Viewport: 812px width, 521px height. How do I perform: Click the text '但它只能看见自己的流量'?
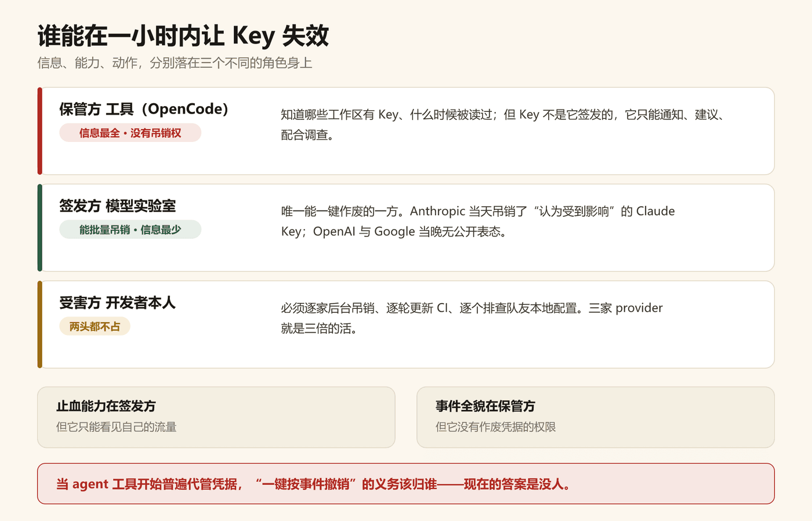(x=116, y=427)
